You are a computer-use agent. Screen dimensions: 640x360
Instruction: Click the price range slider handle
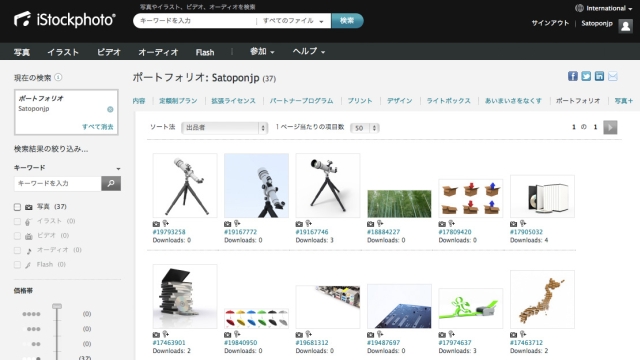point(57,306)
